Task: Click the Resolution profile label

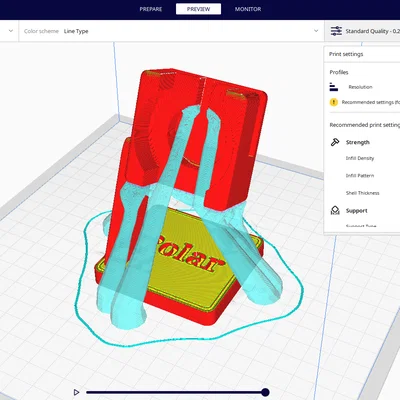Action: (x=360, y=87)
